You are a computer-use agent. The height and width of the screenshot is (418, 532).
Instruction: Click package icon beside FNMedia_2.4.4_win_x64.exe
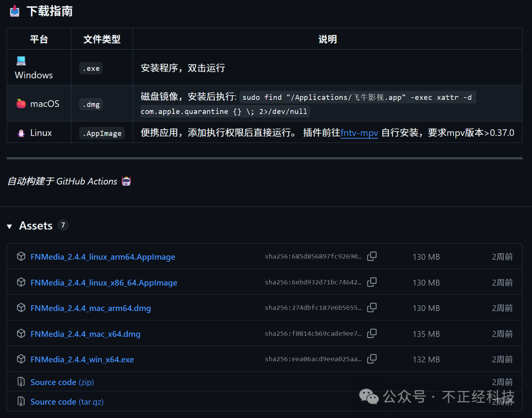point(21,359)
